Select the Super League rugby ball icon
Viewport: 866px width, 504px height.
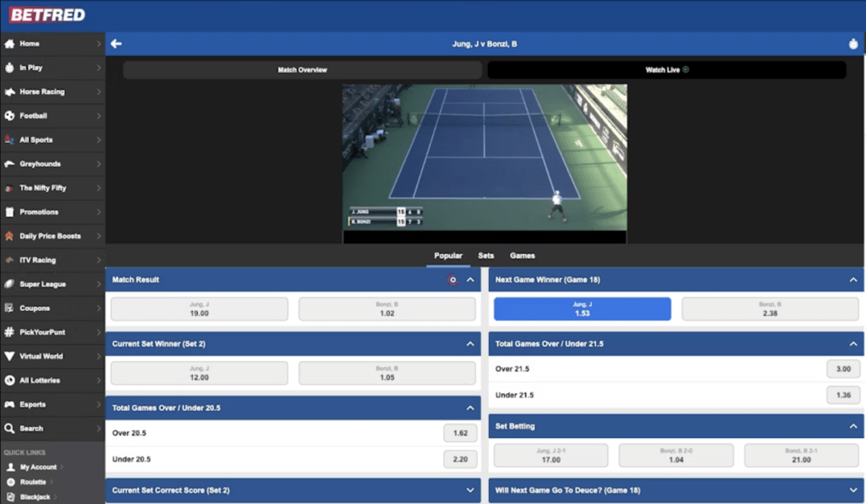(9, 284)
